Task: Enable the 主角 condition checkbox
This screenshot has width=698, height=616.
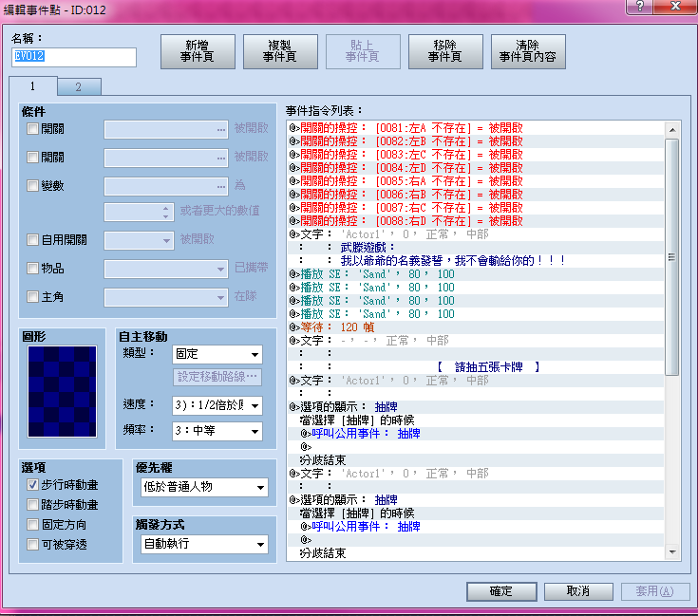Action: coord(32,297)
